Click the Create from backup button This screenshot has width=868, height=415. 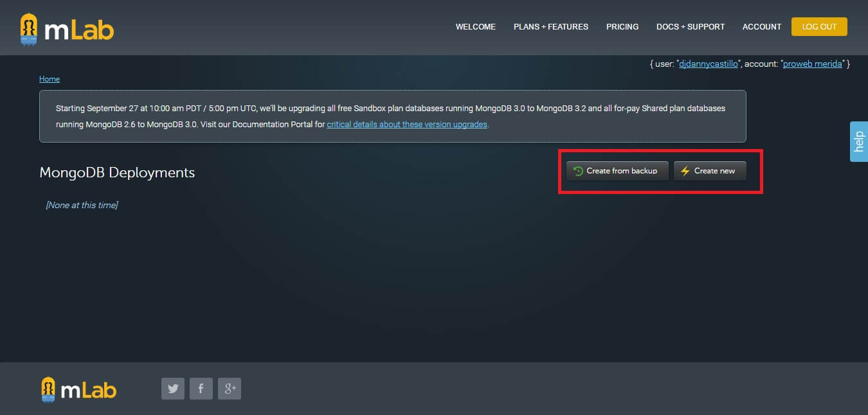tap(617, 171)
